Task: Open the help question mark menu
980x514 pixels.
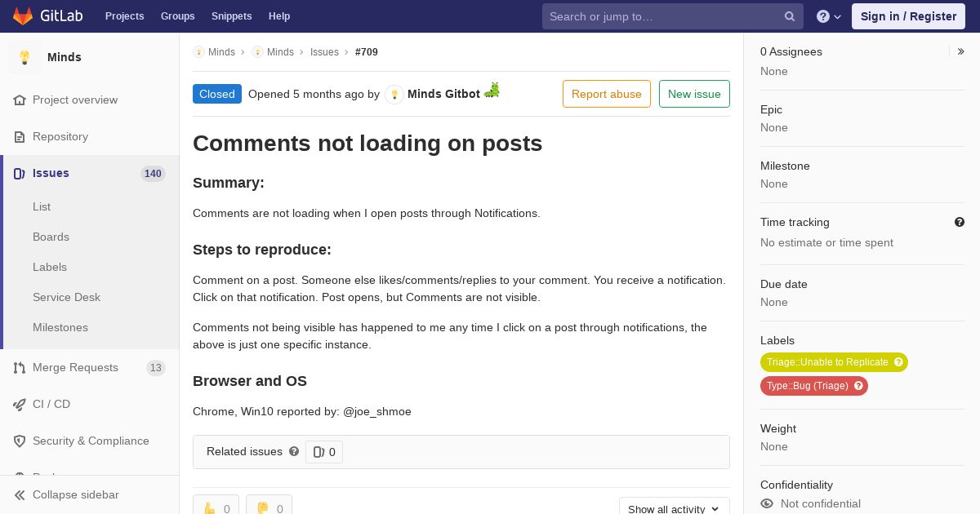Action: click(x=829, y=16)
